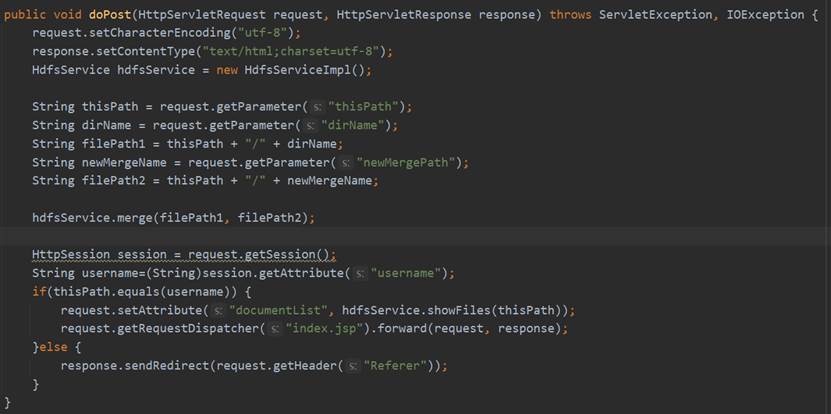831x414 pixels.
Task: Click thisPath.equals(username) condition
Action: (x=142, y=292)
